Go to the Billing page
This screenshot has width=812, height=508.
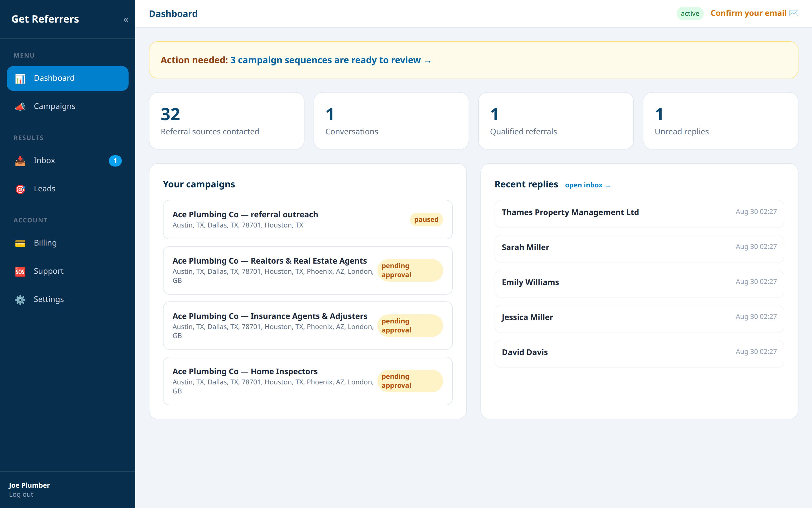[67, 243]
